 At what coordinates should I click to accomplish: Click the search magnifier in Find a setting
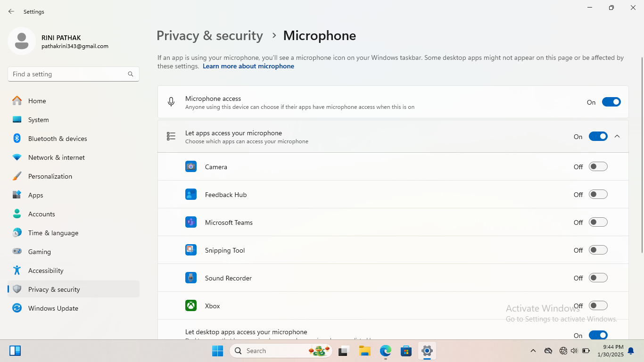pos(131,74)
